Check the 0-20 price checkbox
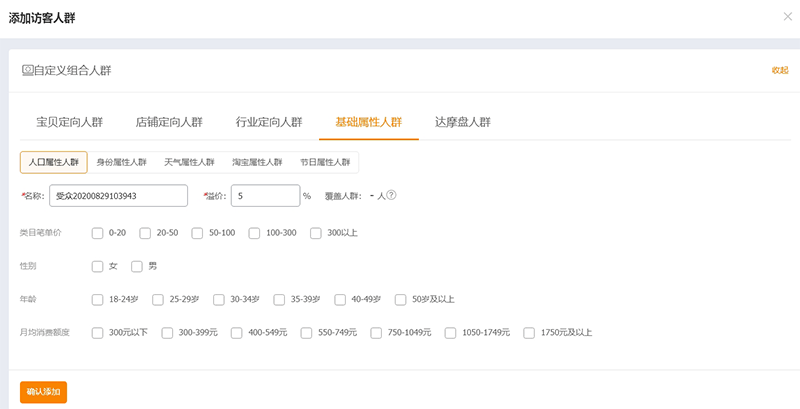Screen dimensions: 800x409 coord(97,233)
